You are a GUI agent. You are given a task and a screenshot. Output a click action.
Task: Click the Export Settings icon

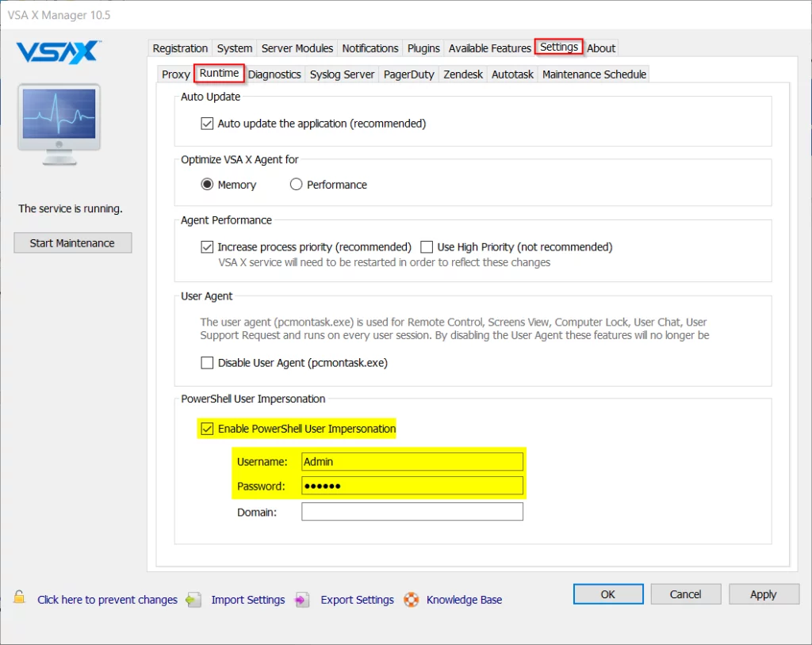[x=301, y=600]
